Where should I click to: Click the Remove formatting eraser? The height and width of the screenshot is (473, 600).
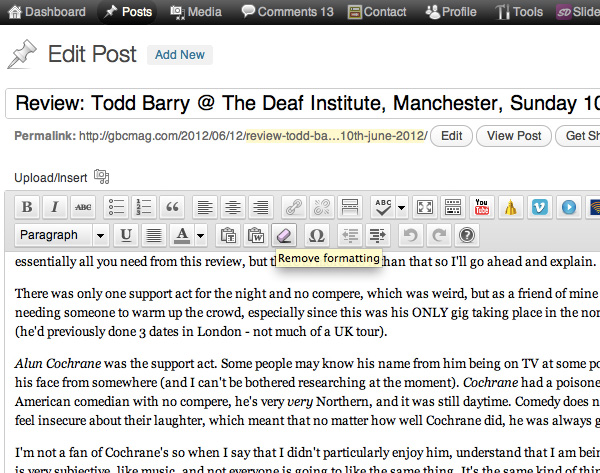pos(284,235)
